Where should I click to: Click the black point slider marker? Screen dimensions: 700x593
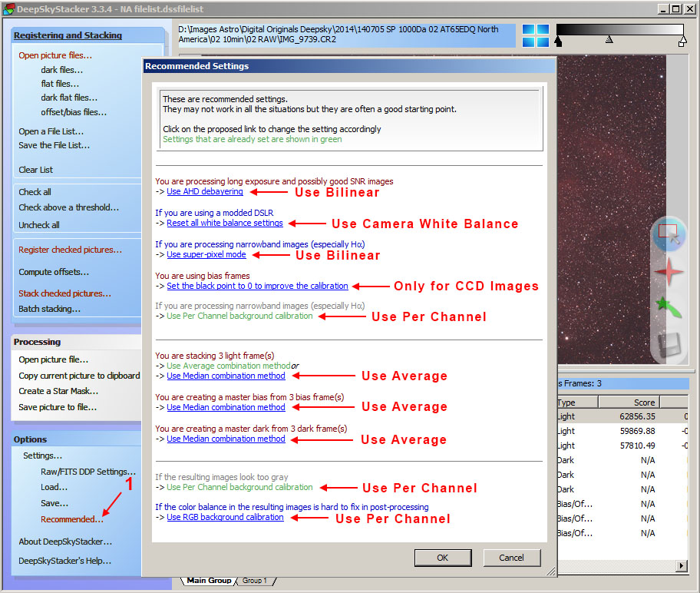point(558,41)
